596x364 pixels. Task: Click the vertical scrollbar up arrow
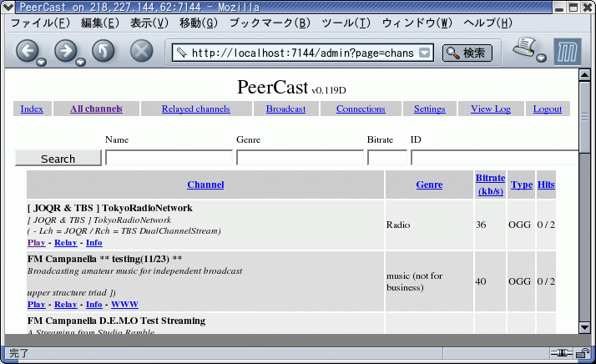coord(584,75)
